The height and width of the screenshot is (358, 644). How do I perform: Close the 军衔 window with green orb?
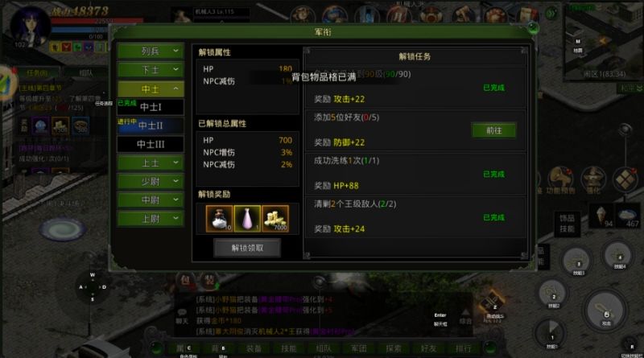[533, 28]
